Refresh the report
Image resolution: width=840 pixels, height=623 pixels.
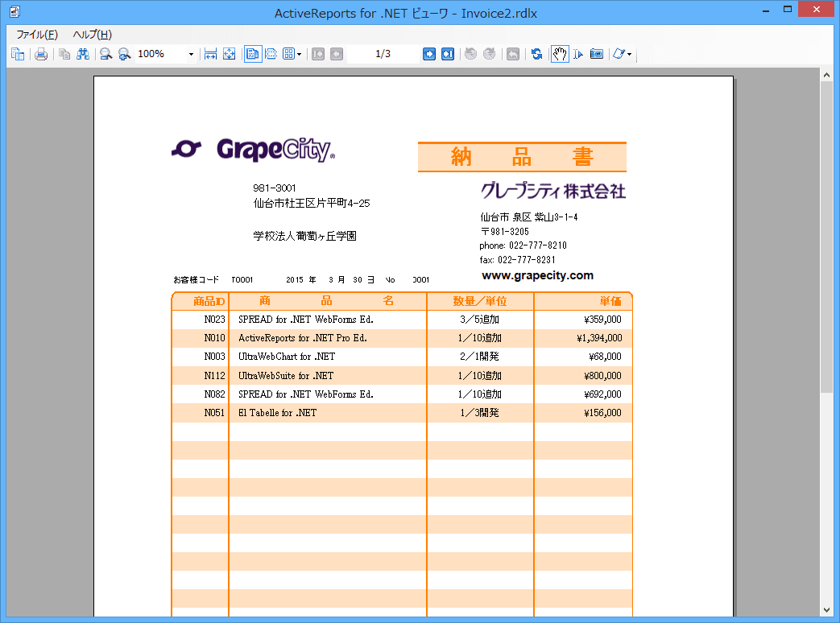click(x=537, y=54)
